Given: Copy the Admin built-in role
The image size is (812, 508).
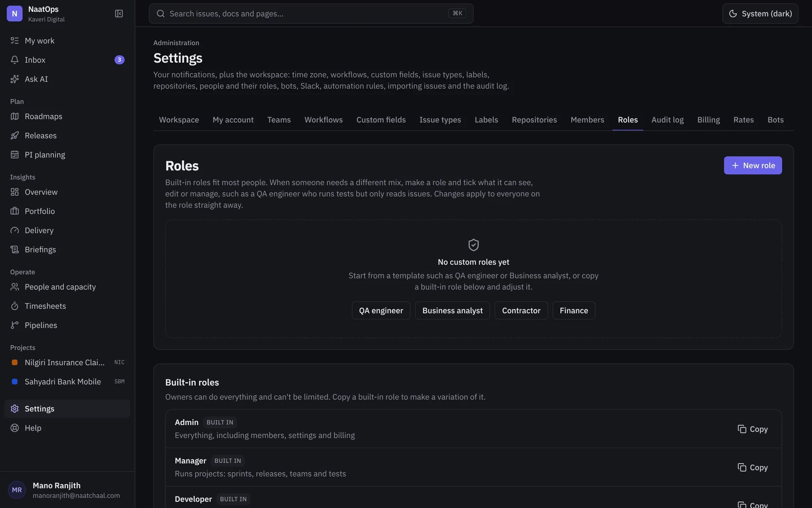Looking at the screenshot, I should tap(752, 429).
